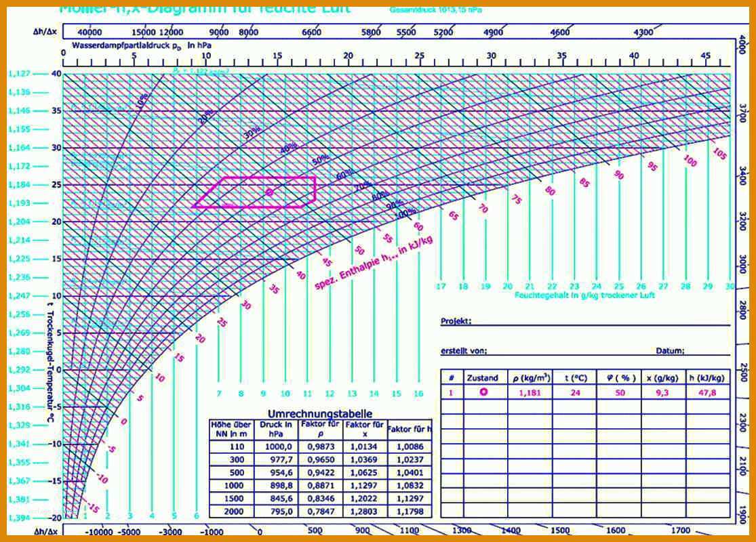Click the 1,394 density value

[x=19, y=518]
